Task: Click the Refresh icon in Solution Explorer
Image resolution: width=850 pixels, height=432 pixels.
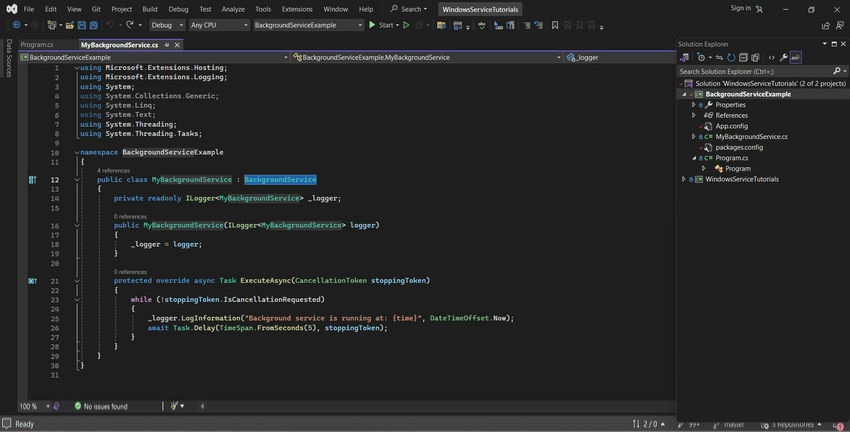Action: coord(731,57)
